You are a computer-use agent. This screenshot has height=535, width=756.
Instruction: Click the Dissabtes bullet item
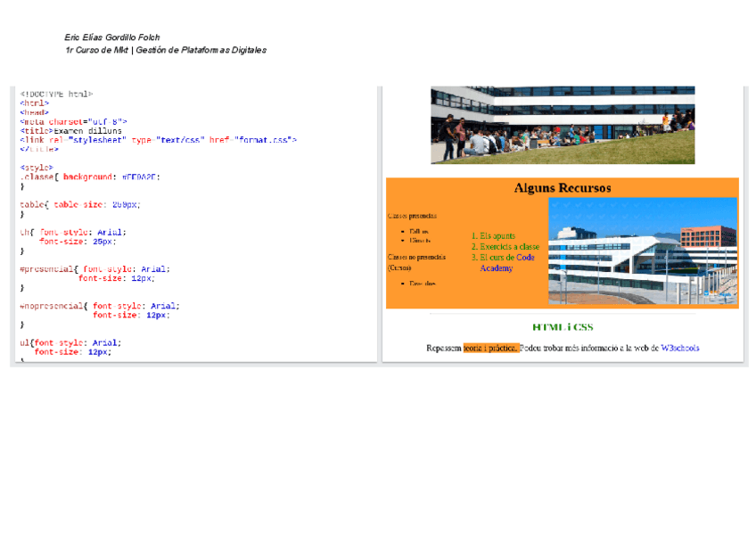point(423,284)
